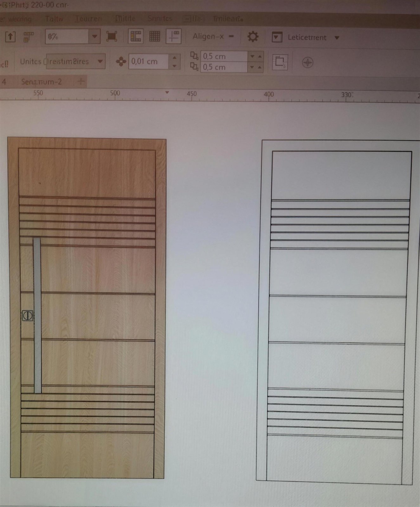
Task: Click the up-arrow page icon in toolbar
Action: coord(10,37)
